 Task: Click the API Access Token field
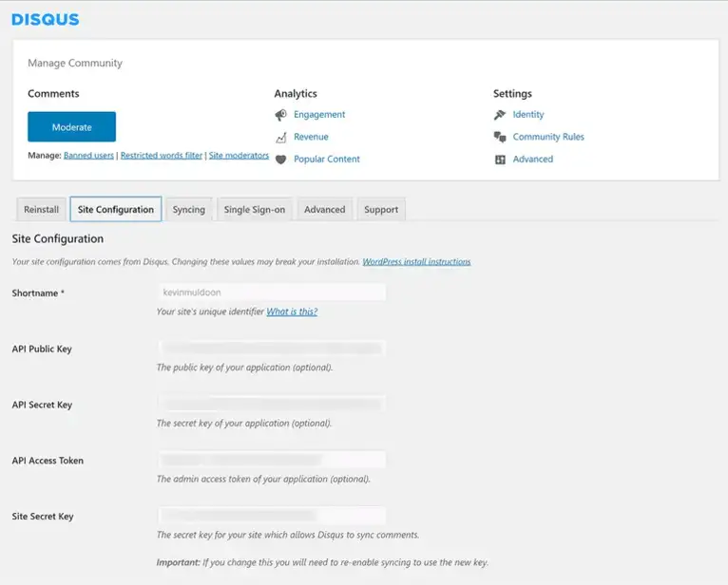[272, 460]
